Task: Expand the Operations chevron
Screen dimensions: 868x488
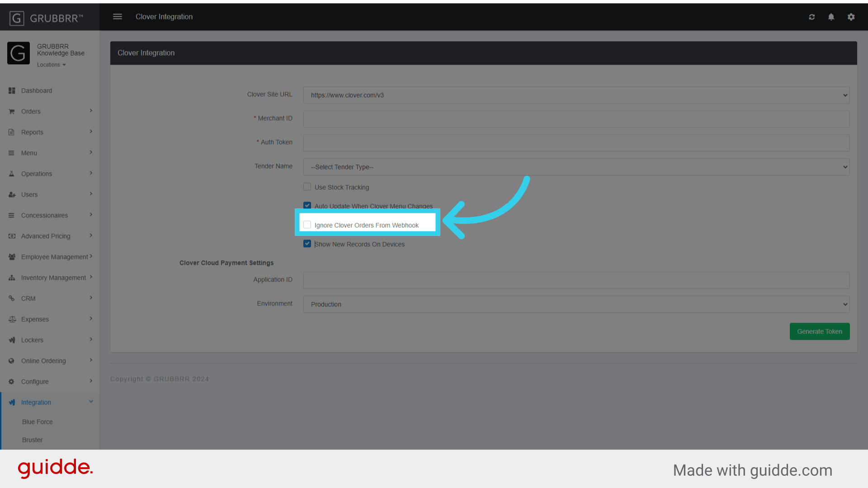Action: point(91,173)
